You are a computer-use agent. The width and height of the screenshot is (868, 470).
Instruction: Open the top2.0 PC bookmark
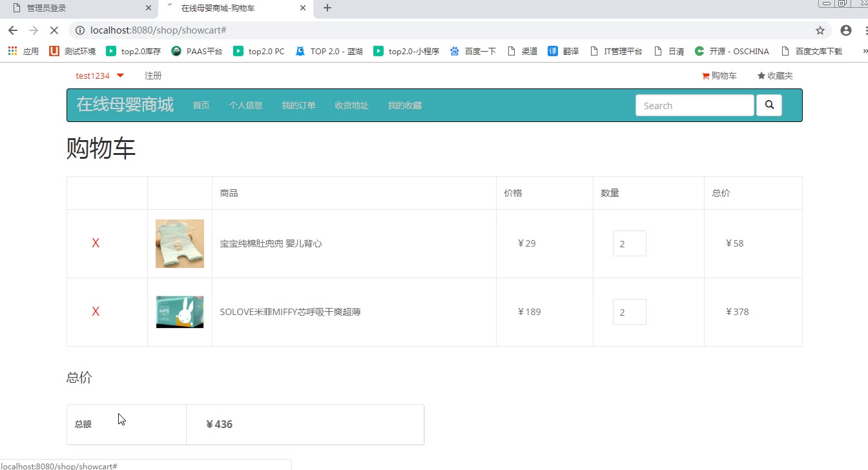259,51
